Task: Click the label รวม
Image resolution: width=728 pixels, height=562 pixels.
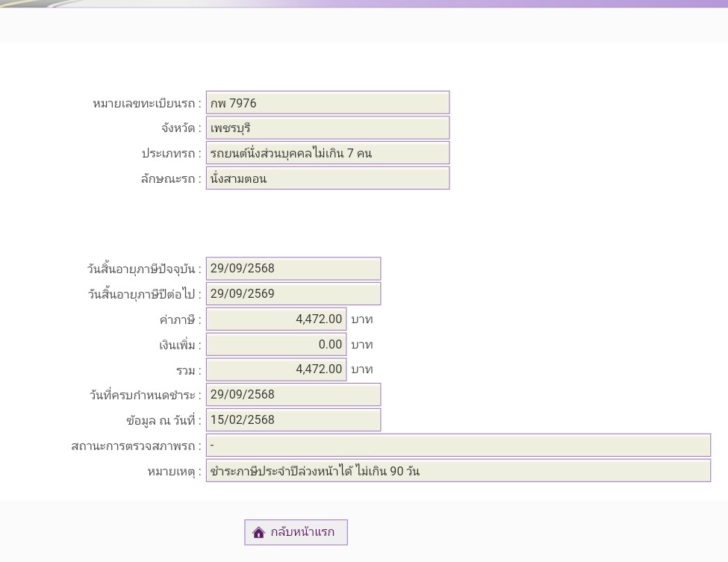Action: point(188,370)
